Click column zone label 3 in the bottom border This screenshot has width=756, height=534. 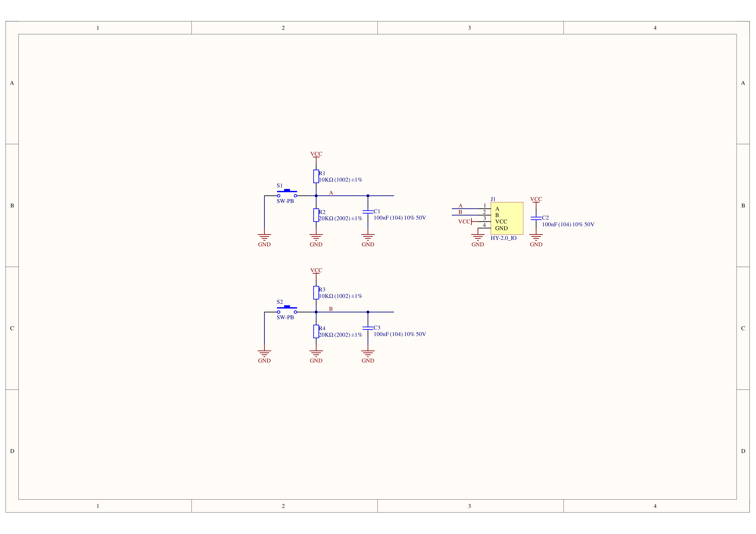[x=470, y=506]
